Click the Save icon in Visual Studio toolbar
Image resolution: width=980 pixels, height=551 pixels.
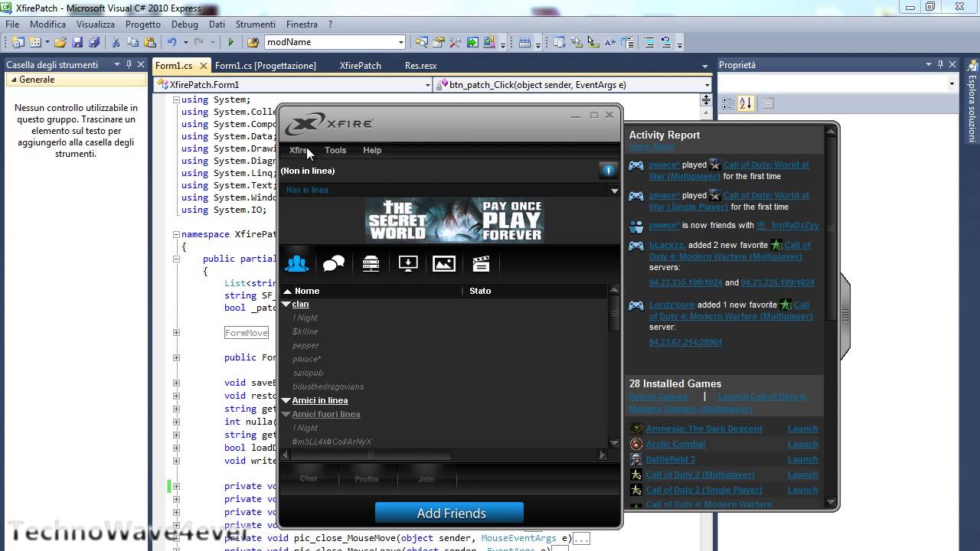[x=78, y=42]
